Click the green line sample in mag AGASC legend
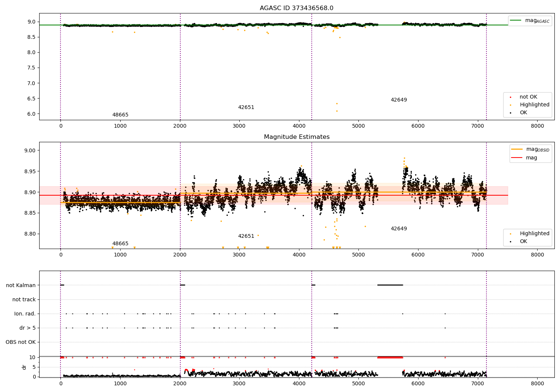This screenshot has height=392, width=560. click(516, 21)
